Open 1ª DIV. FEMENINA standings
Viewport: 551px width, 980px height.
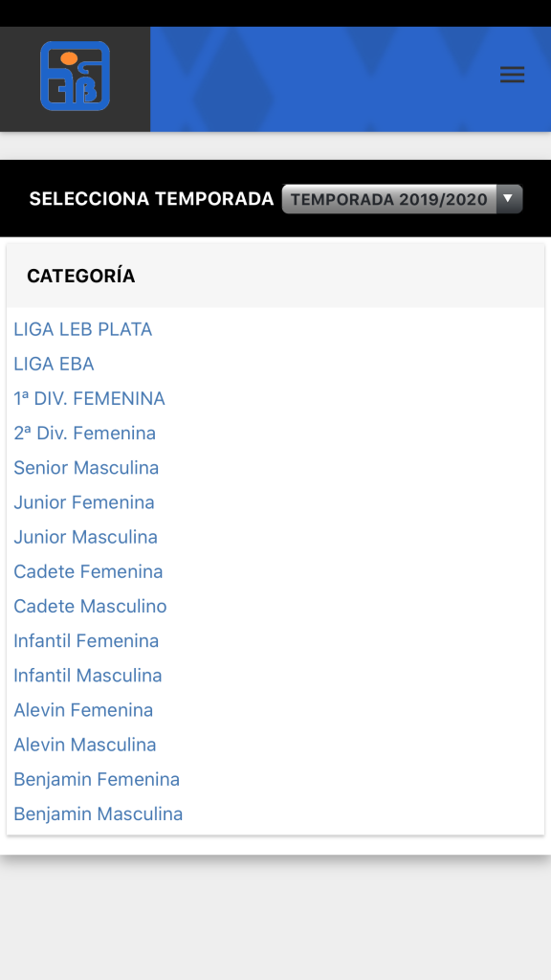pos(89,398)
